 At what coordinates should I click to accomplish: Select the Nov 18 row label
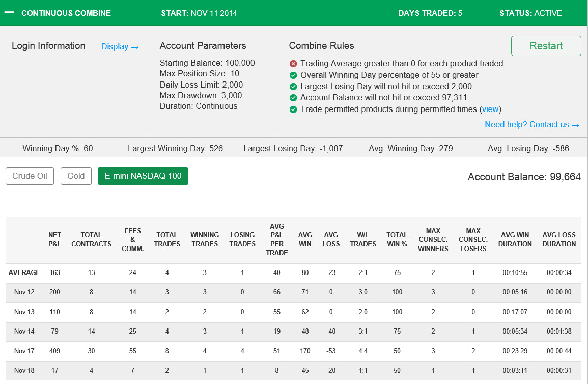pyautogui.click(x=24, y=370)
